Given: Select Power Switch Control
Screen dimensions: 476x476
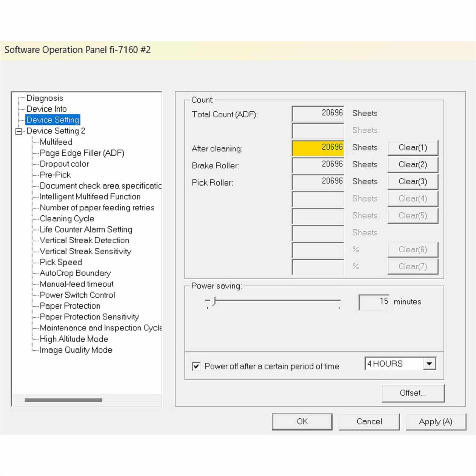Looking at the screenshot, I should click(77, 295).
